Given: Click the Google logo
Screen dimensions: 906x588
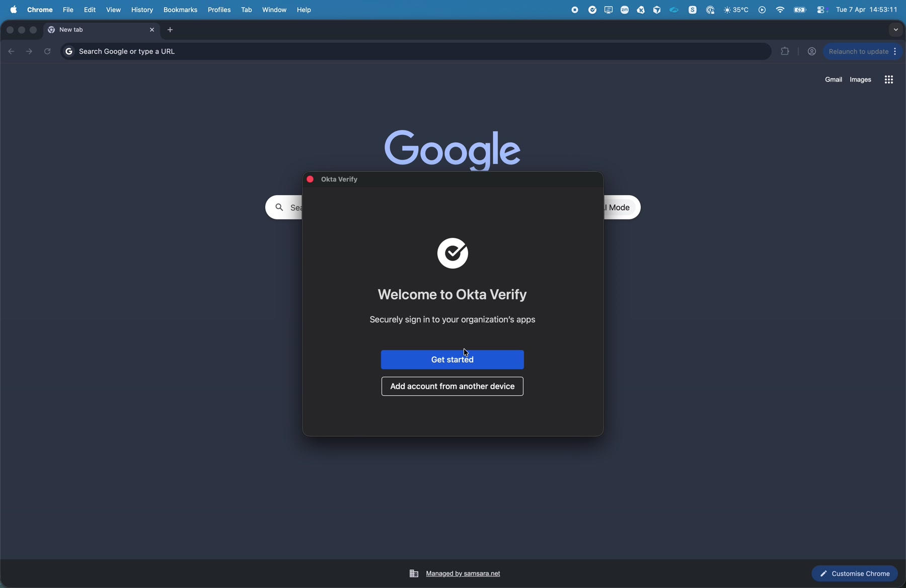Looking at the screenshot, I should pyautogui.click(x=452, y=149).
